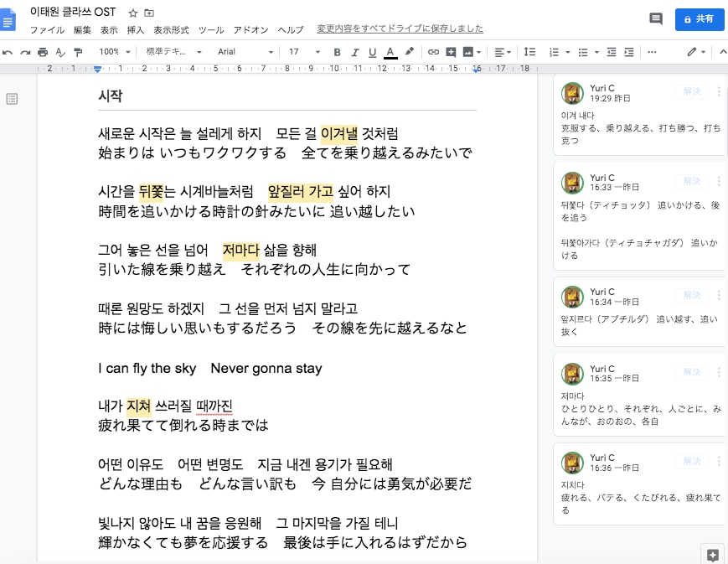Image resolution: width=728 pixels, height=564 pixels.
Task: Open the comment history icon
Action: click(656, 19)
